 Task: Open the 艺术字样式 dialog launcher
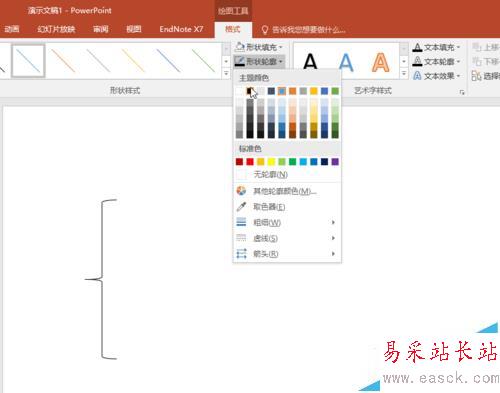point(462,92)
